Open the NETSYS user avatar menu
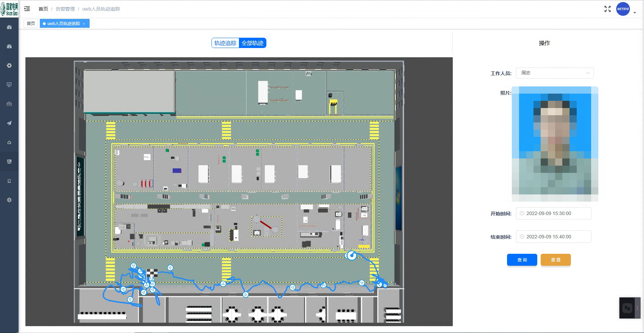Viewport: 644px width, 333px height. coord(623,9)
